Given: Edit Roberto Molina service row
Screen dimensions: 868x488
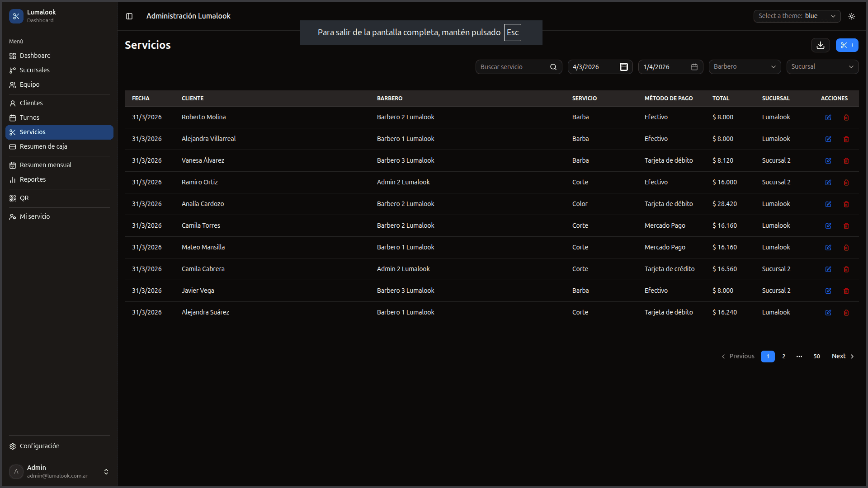Looking at the screenshot, I should [x=828, y=117].
